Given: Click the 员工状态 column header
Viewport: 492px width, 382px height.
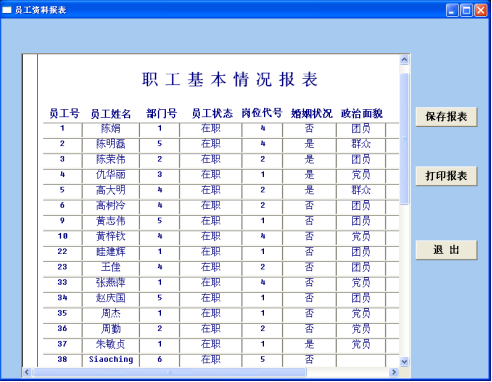Looking at the screenshot, I should click(212, 113).
